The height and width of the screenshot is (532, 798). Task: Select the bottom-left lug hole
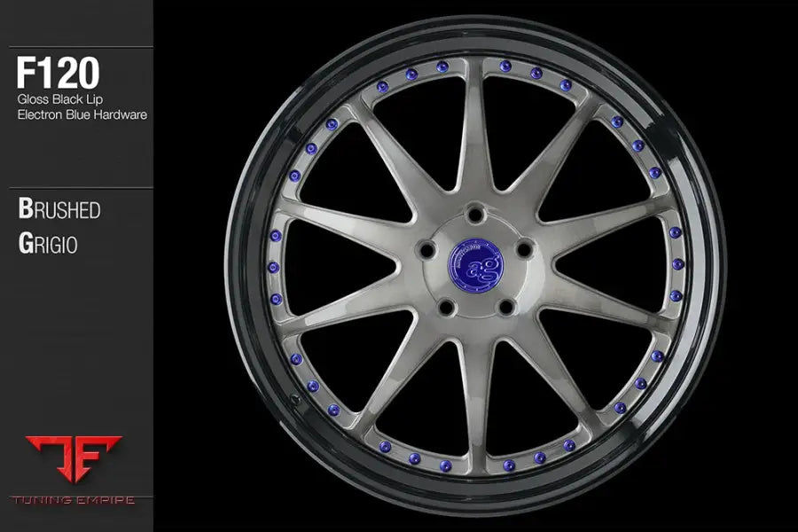(x=444, y=306)
